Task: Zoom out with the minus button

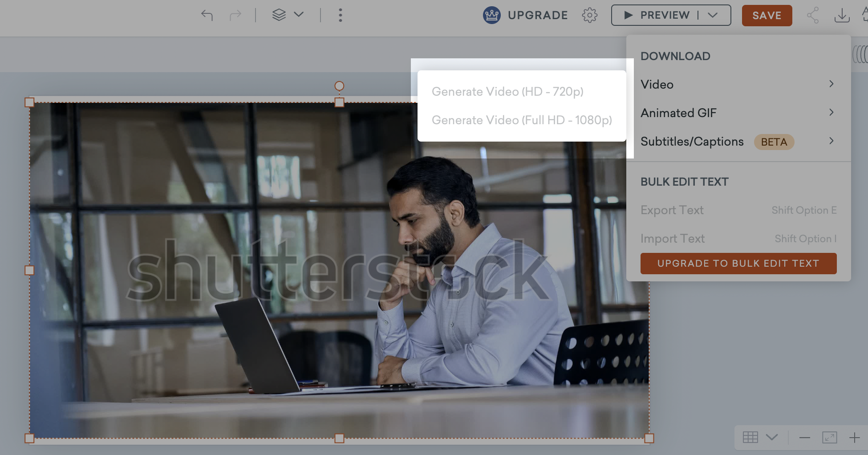Action: [x=804, y=438]
